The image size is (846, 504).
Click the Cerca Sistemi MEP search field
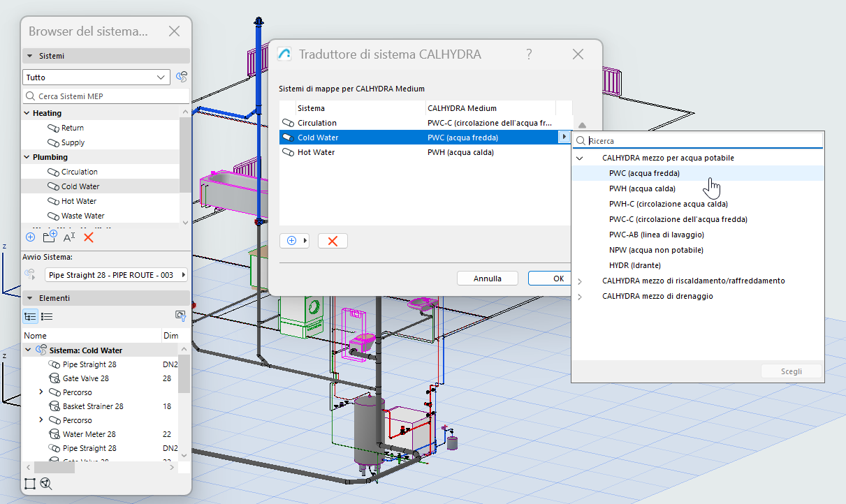pyautogui.click(x=106, y=96)
